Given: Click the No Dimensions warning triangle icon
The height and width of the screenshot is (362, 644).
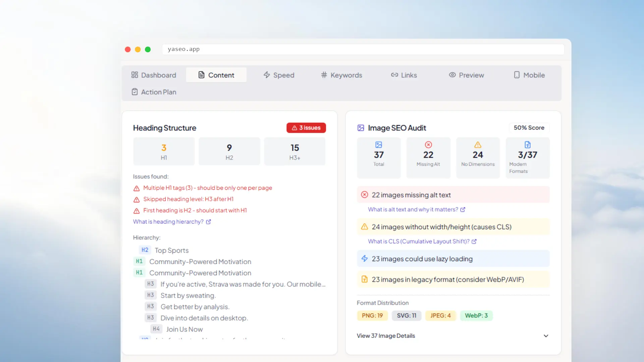Looking at the screenshot, I should coord(478,145).
